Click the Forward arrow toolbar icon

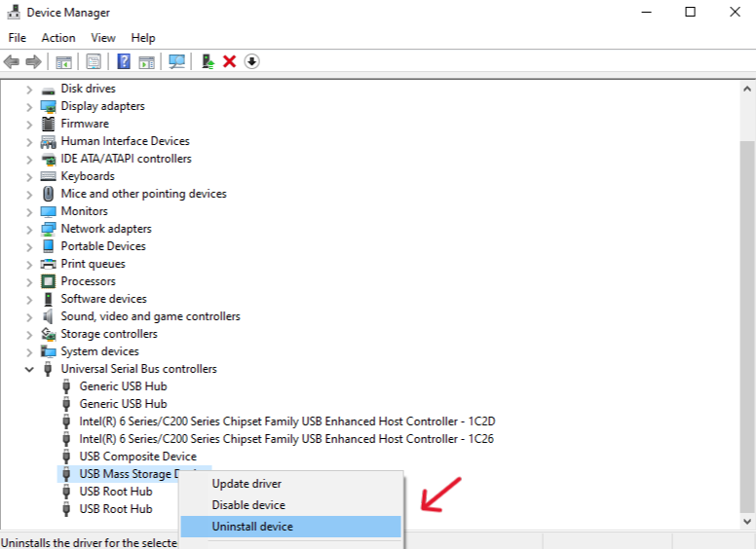[x=33, y=61]
